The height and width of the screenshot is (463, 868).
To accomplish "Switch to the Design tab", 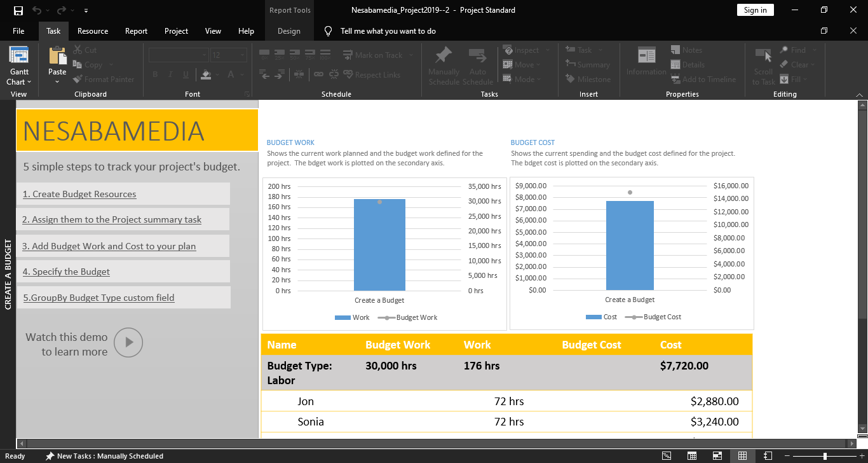I will pos(288,31).
